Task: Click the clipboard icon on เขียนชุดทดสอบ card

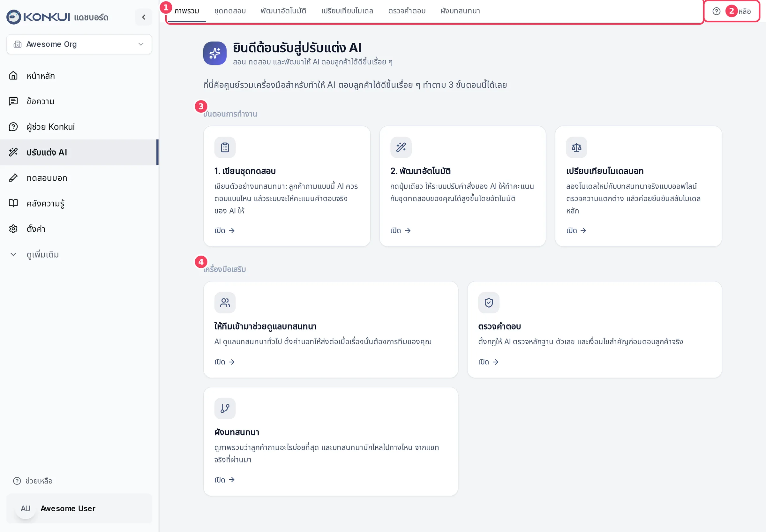Action: pos(225,147)
